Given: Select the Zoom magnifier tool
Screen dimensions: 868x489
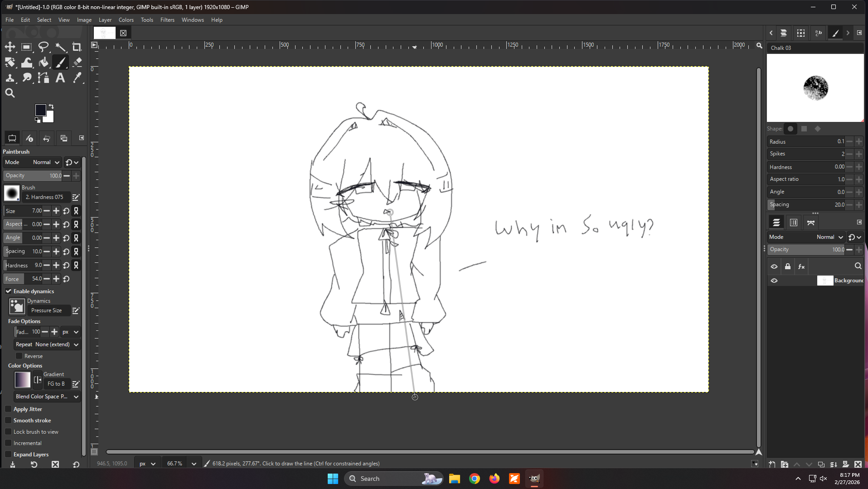Looking at the screenshot, I should coord(10,93).
